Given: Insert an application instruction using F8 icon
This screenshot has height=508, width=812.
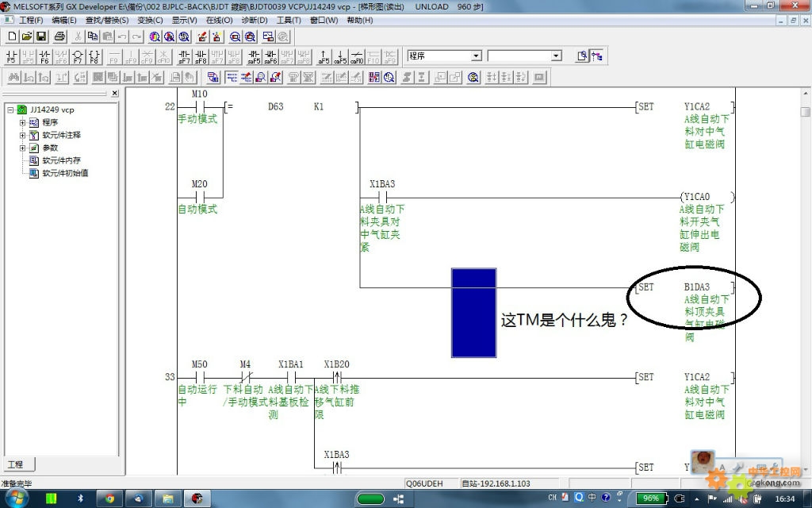Looking at the screenshot, I should coord(94,57).
